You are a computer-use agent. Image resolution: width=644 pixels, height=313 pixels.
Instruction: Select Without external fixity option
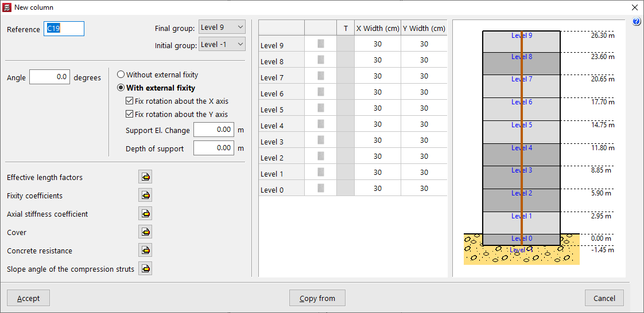click(121, 75)
